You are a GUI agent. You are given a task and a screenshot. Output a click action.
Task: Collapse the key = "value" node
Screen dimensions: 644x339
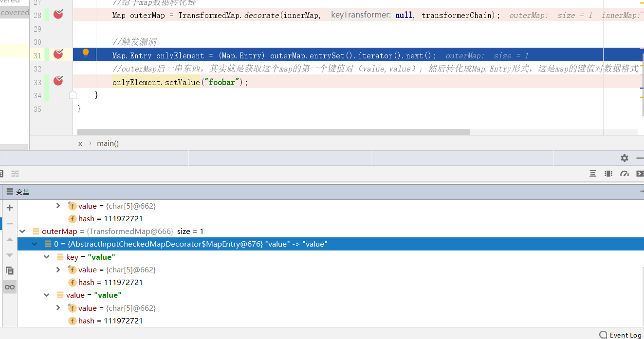point(47,257)
